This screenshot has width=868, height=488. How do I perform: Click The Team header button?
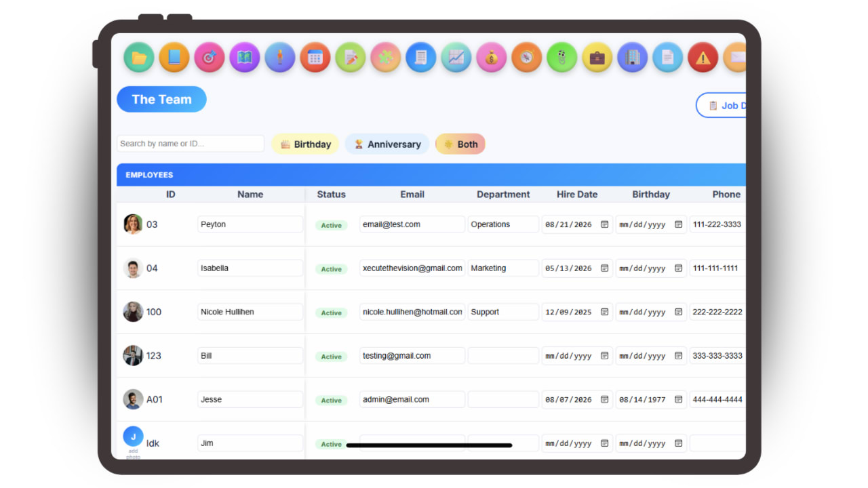(161, 99)
